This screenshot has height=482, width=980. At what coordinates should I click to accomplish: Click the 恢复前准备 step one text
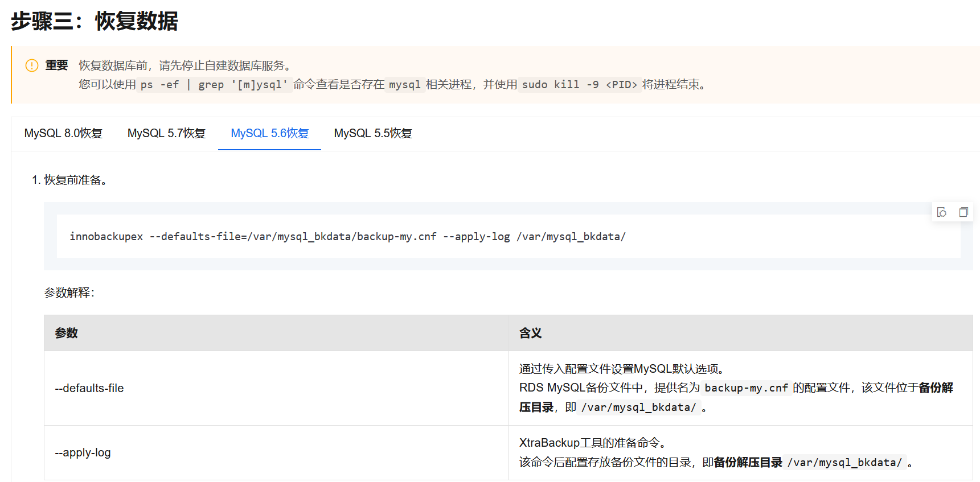pos(75,180)
